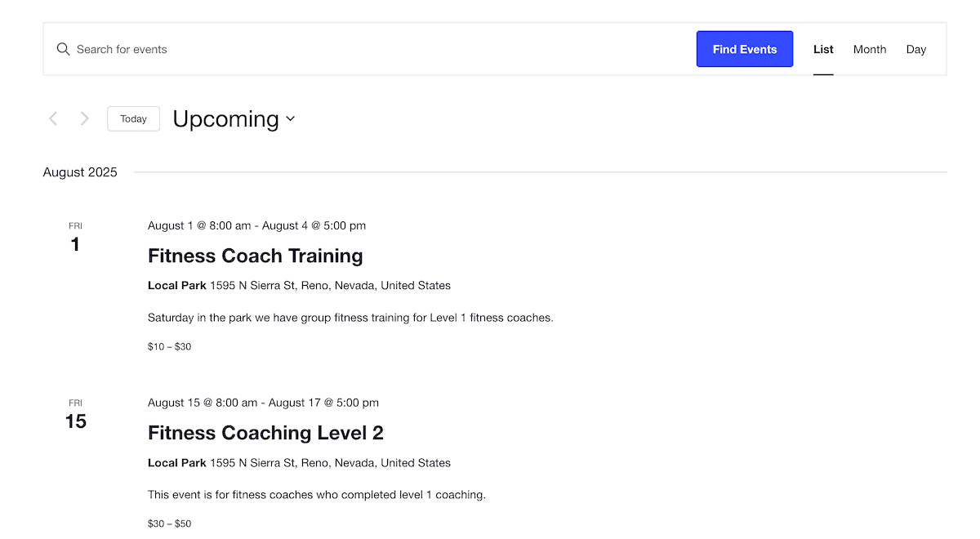
Task: Switch to Day view tab
Action: click(x=915, y=49)
